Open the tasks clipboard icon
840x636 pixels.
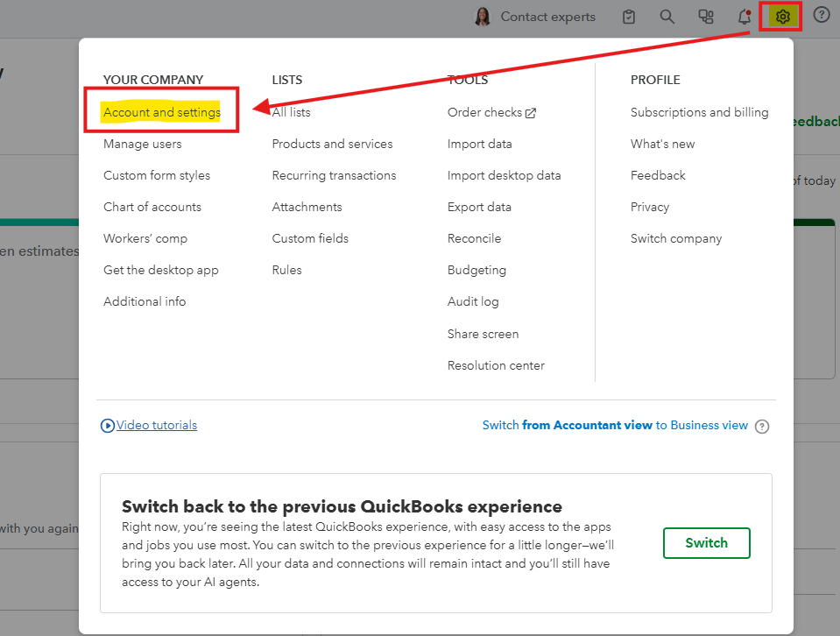[x=629, y=17]
